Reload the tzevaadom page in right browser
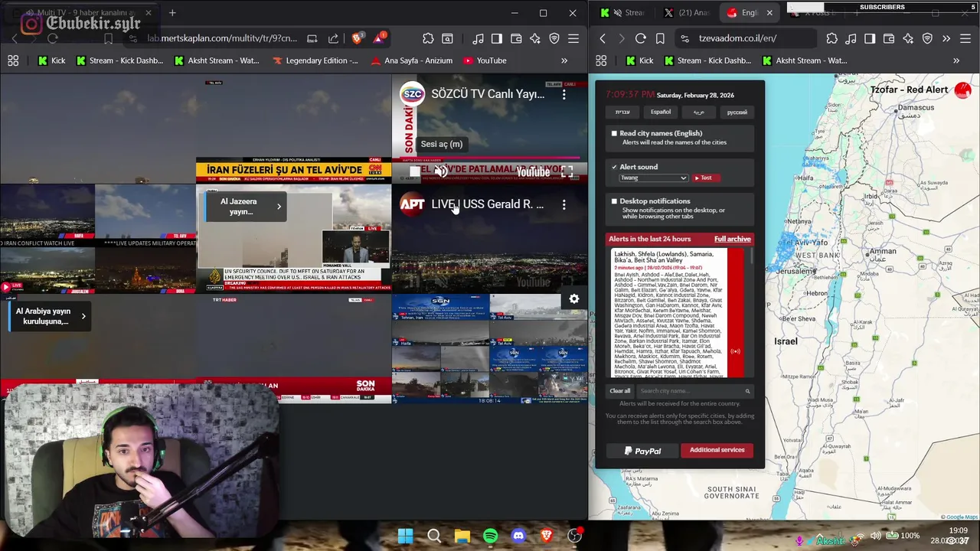Image resolution: width=980 pixels, height=551 pixels. pyautogui.click(x=641, y=38)
